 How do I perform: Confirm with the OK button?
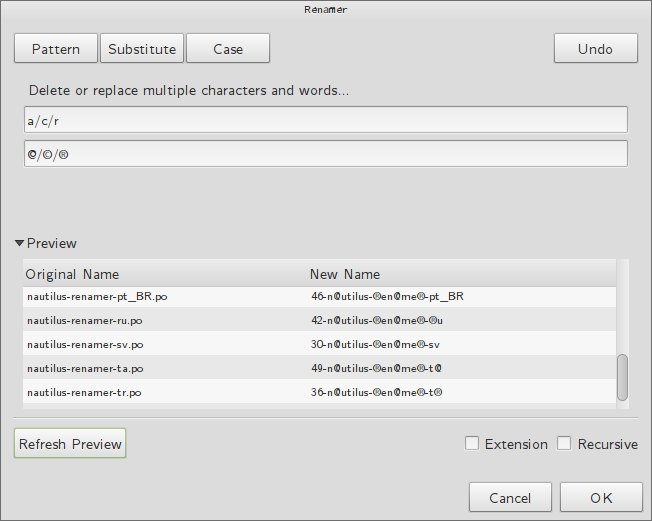(x=601, y=497)
